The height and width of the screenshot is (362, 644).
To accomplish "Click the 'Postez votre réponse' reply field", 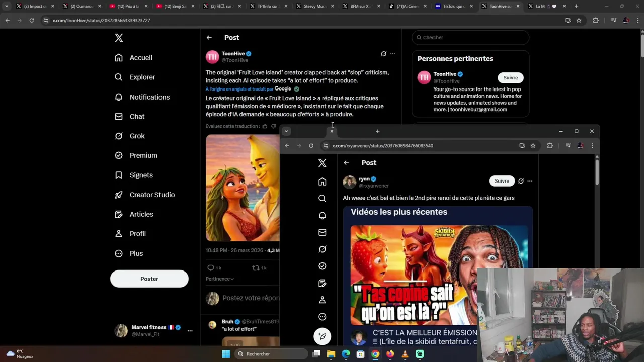I will (251, 298).
